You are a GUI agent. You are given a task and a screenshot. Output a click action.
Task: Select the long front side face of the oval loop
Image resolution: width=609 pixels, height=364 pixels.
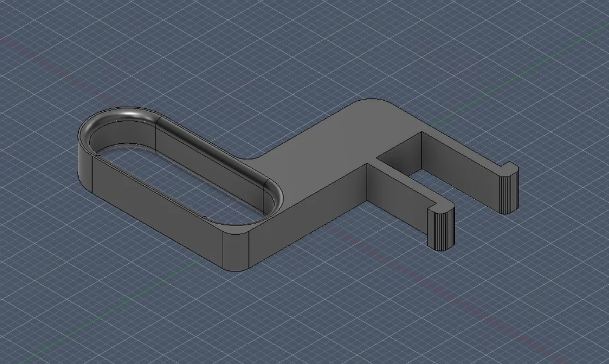157,212
